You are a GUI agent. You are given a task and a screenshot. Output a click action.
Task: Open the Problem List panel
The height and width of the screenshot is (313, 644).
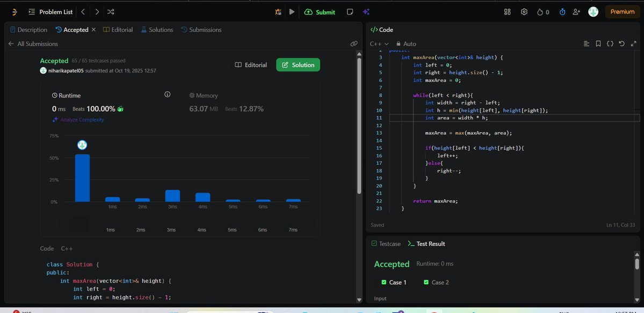click(50, 12)
